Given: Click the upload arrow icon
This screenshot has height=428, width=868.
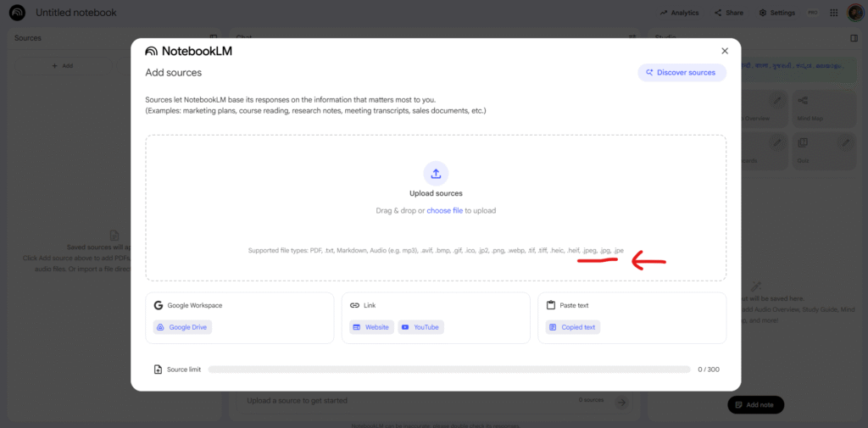Looking at the screenshot, I should [x=436, y=174].
